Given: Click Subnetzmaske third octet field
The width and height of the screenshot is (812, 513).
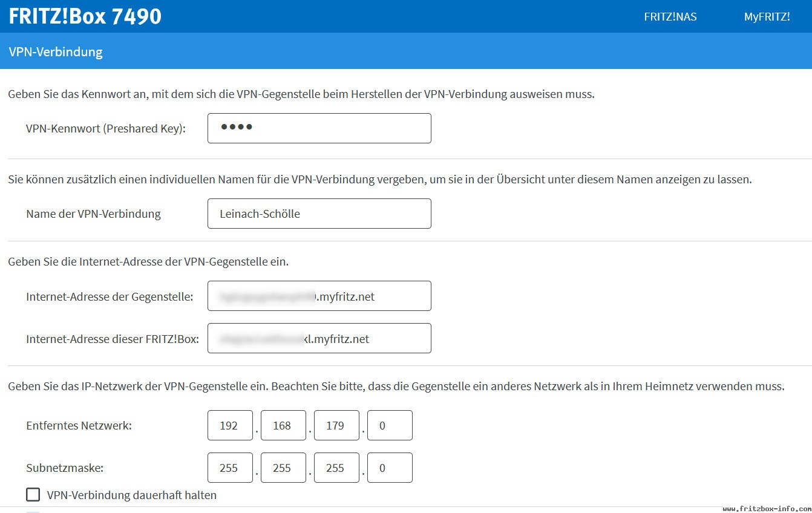Looking at the screenshot, I should click(336, 468).
